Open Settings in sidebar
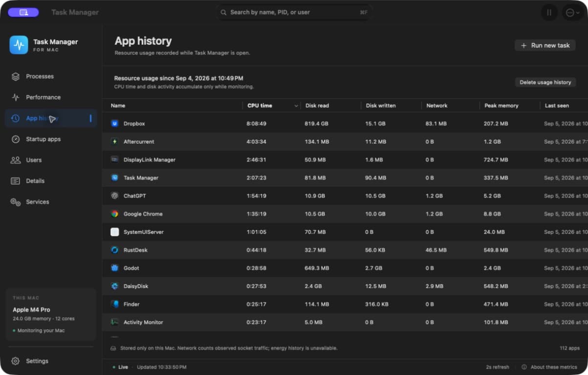The width and height of the screenshot is (588, 375). [51, 361]
